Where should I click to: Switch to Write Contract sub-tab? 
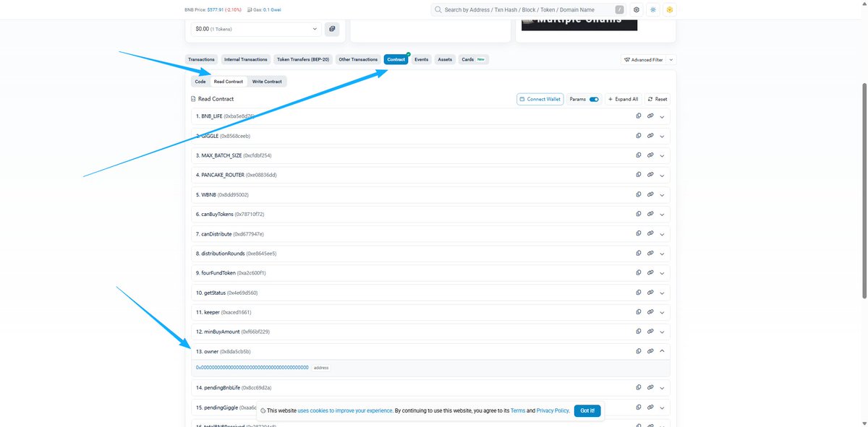click(x=267, y=82)
